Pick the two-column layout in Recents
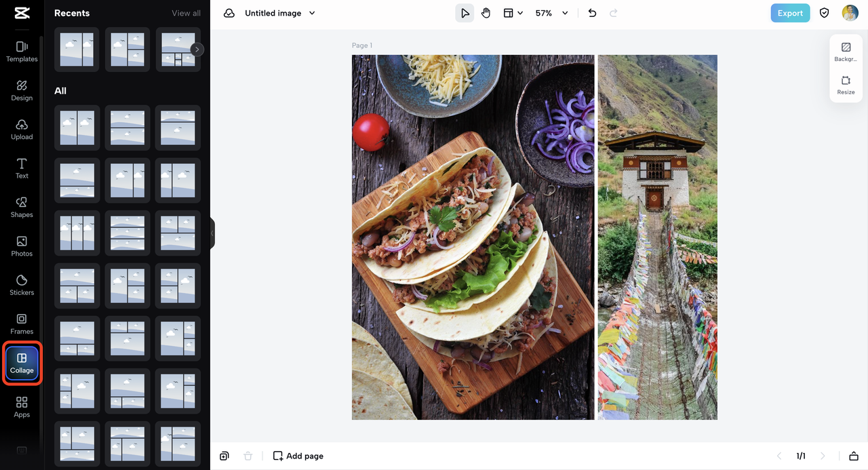 (x=77, y=50)
